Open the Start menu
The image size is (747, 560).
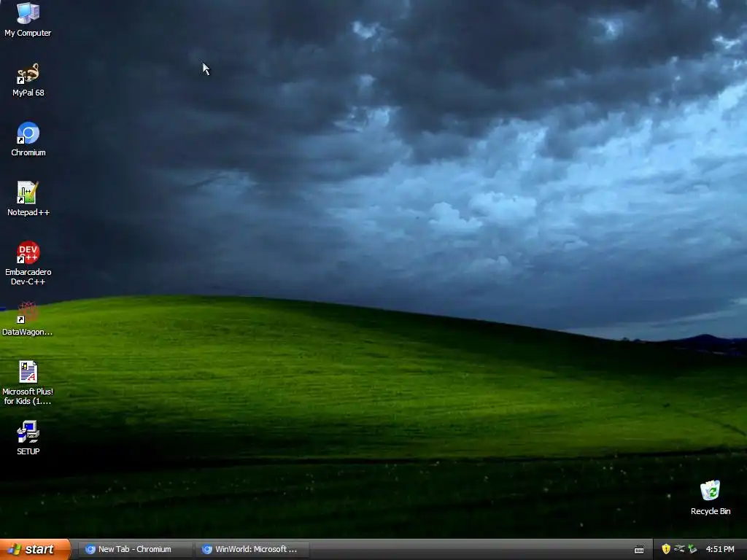[x=35, y=549]
